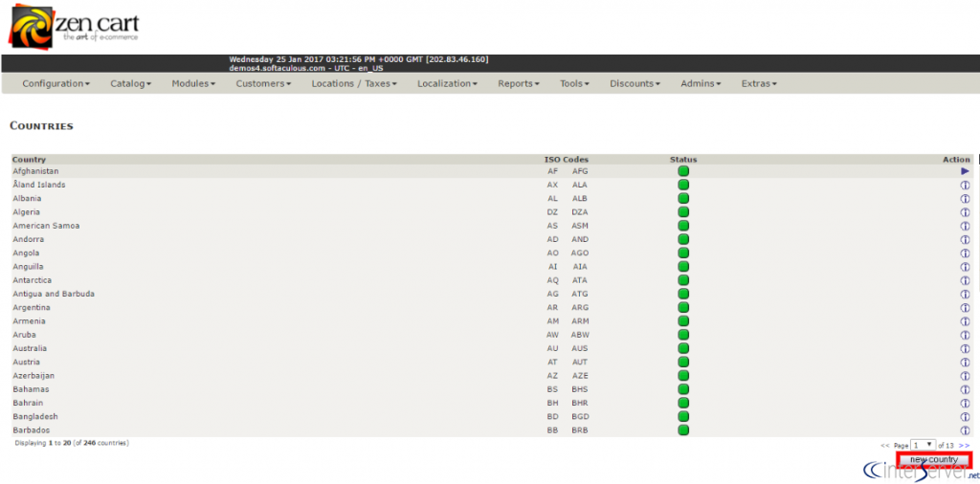Image resolution: width=980 pixels, height=484 pixels.
Task: Open info icon for Antarctica row
Action: (965, 280)
